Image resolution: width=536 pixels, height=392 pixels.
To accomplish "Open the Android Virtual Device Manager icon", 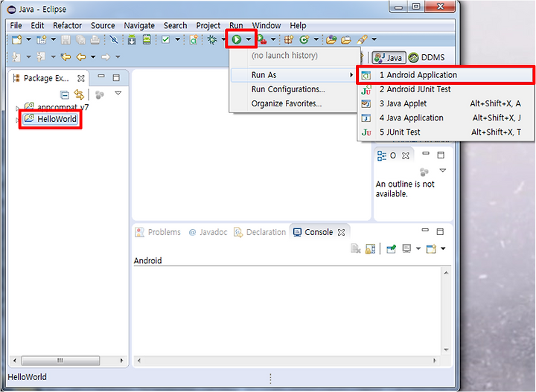I will pos(147,39).
